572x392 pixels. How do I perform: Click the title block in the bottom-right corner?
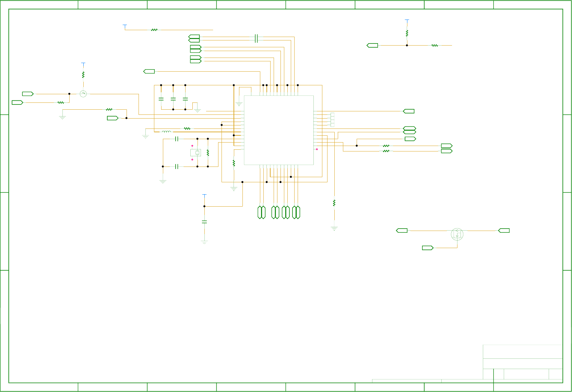[523, 362]
